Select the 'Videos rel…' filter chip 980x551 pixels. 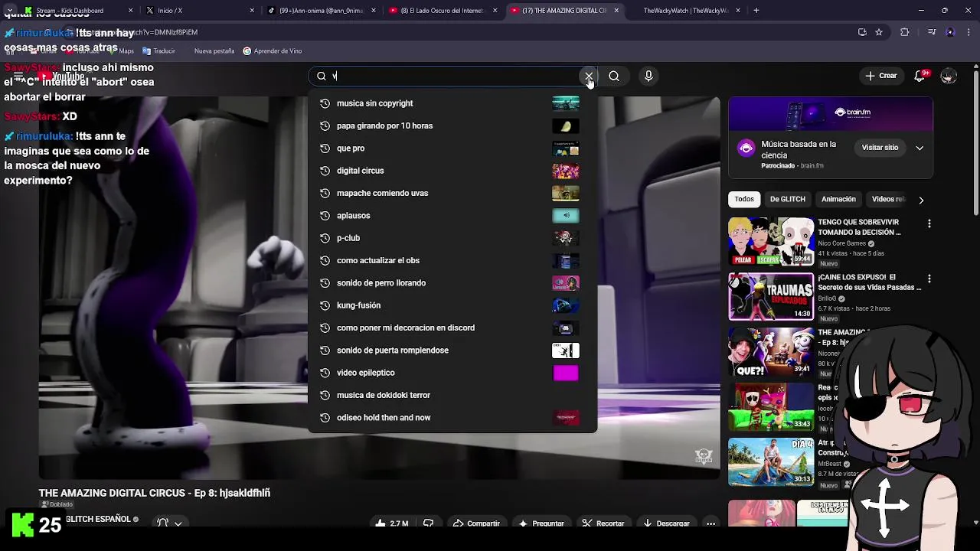888,199
